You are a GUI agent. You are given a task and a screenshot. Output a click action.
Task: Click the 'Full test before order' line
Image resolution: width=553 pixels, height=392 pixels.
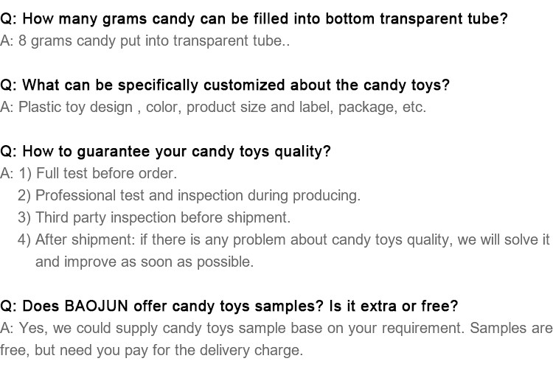point(88,173)
